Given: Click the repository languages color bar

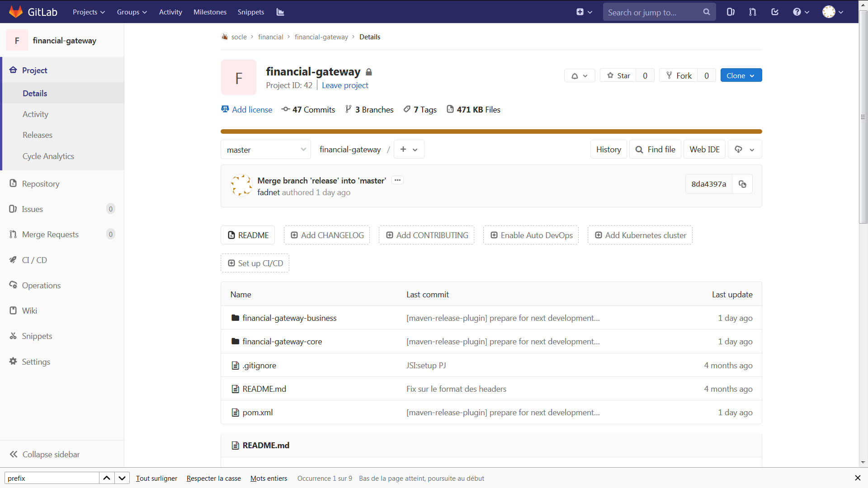Looking at the screenshot, I should (x=491, y=131).
